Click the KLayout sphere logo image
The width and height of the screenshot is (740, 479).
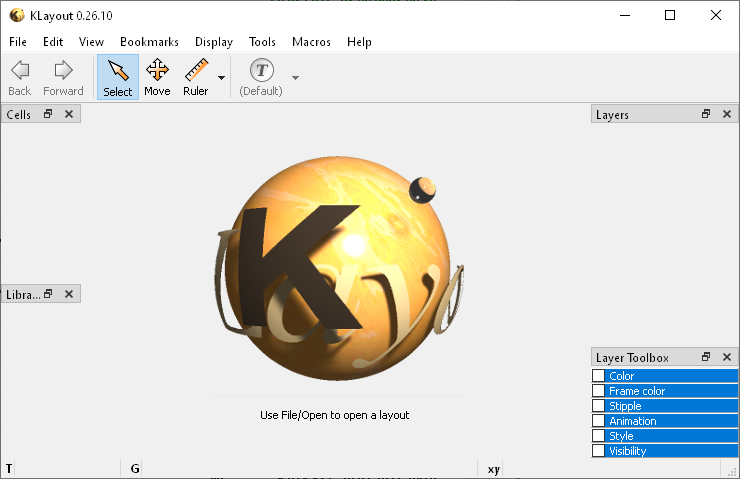click(x=339, y=268)
